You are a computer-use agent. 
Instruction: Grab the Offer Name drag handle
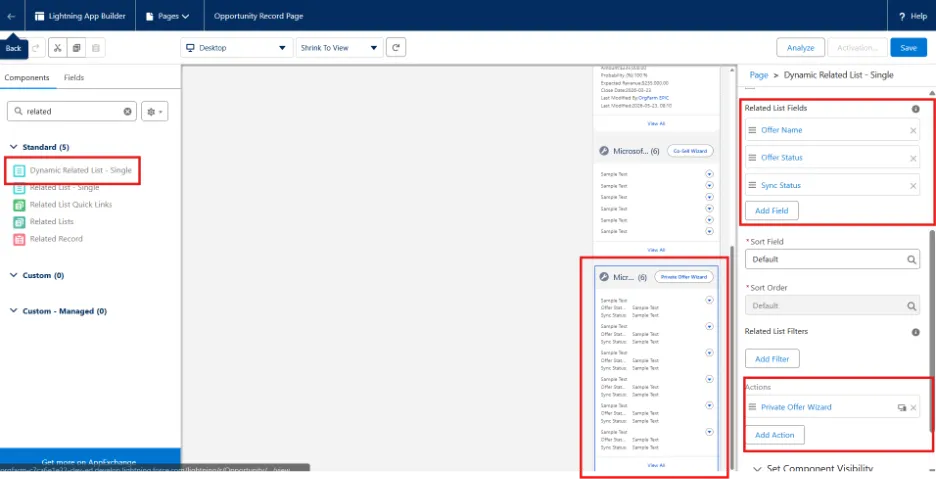pyautogui.click(x=753, y=130)
